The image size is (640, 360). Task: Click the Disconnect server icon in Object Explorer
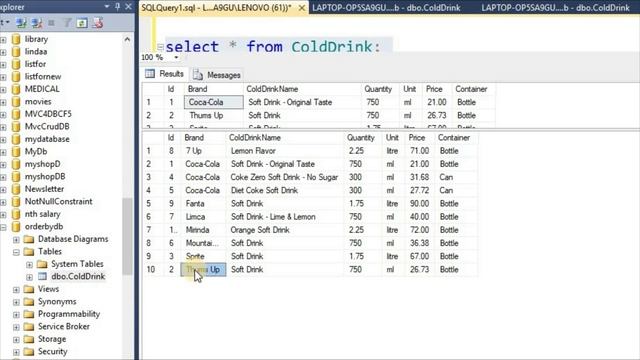(37, 23)
